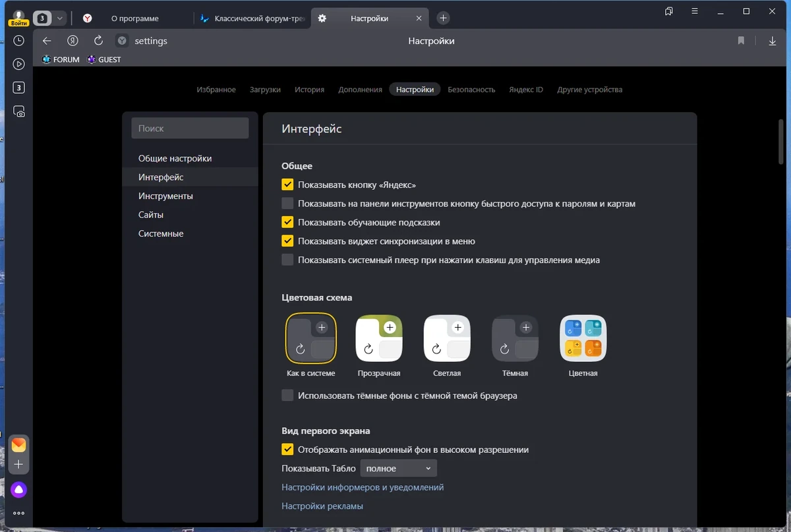The width and height of the screenshot is (791, 532).
Task: Go to Yandex home via Я button
Action: click(73, 41)
